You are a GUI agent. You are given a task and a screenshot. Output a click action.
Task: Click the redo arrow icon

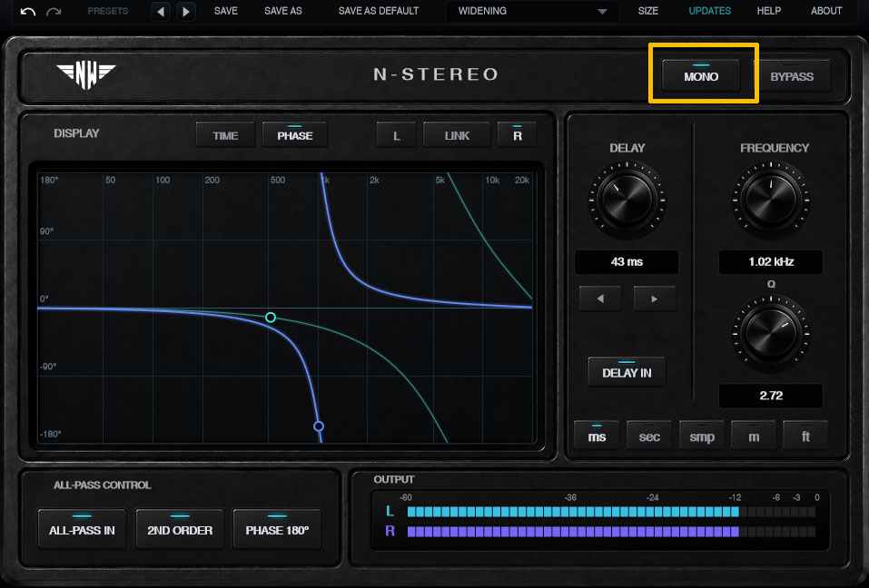[x=54, y=11]
